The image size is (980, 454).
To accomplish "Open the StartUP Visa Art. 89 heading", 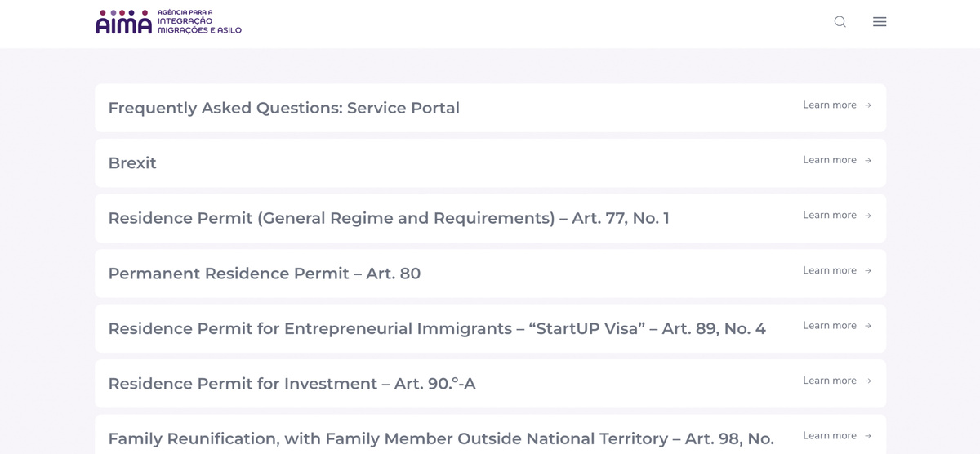I will pyautogui.click(x=436, y=329).
